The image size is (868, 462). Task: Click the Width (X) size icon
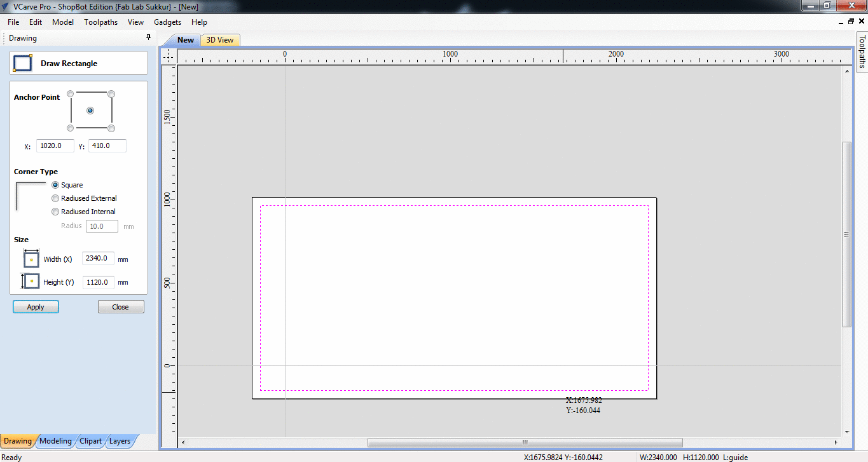tap(31, 259)
